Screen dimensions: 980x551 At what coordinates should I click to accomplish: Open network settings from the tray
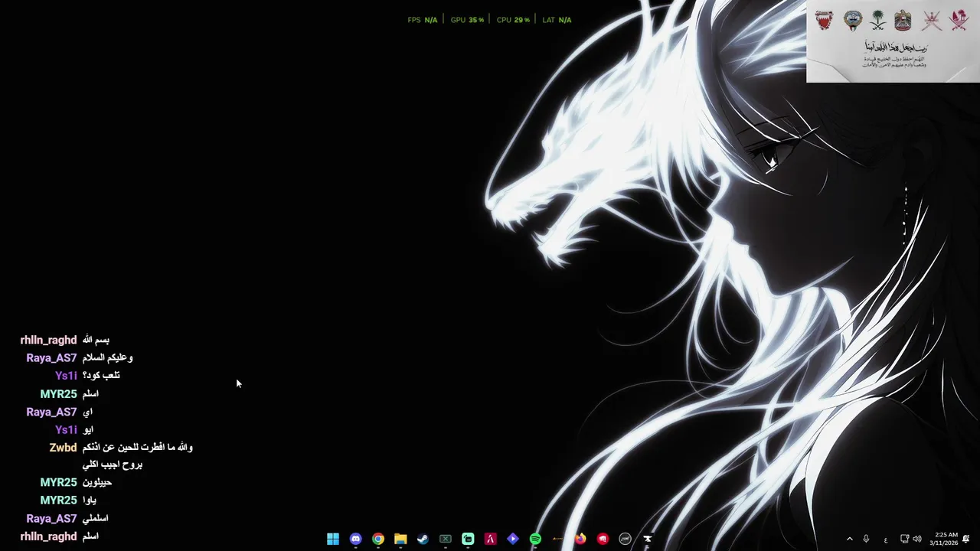(x=904, y=539)
